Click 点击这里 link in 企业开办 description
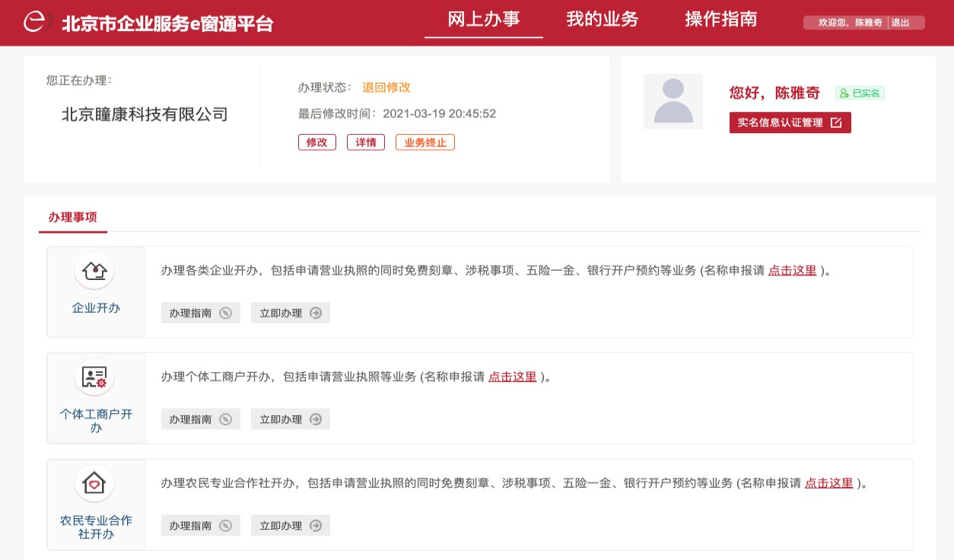Screen dimensions: 954x560 [792, 270]
